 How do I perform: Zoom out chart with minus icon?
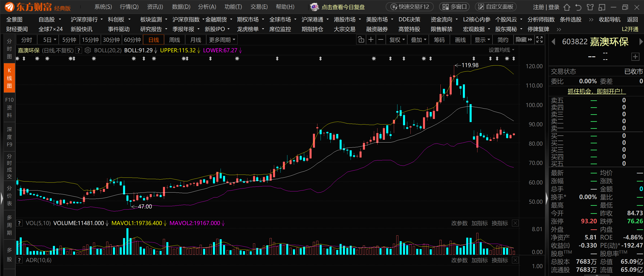(380, 40)
